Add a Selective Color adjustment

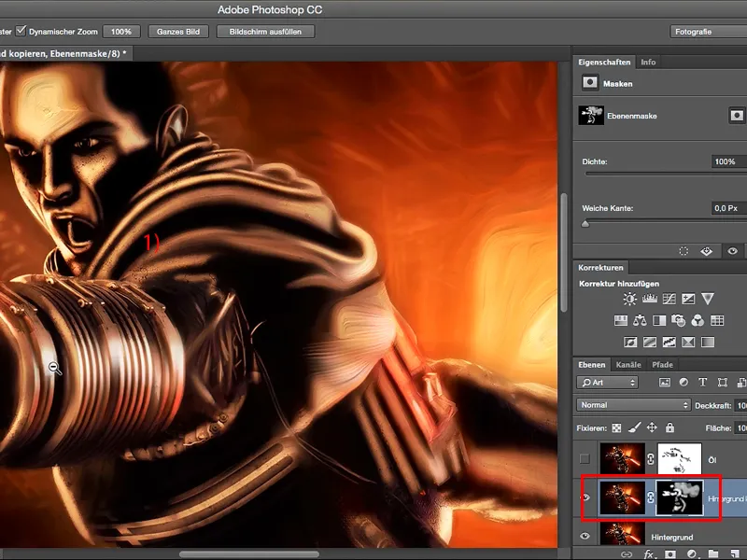688,342
